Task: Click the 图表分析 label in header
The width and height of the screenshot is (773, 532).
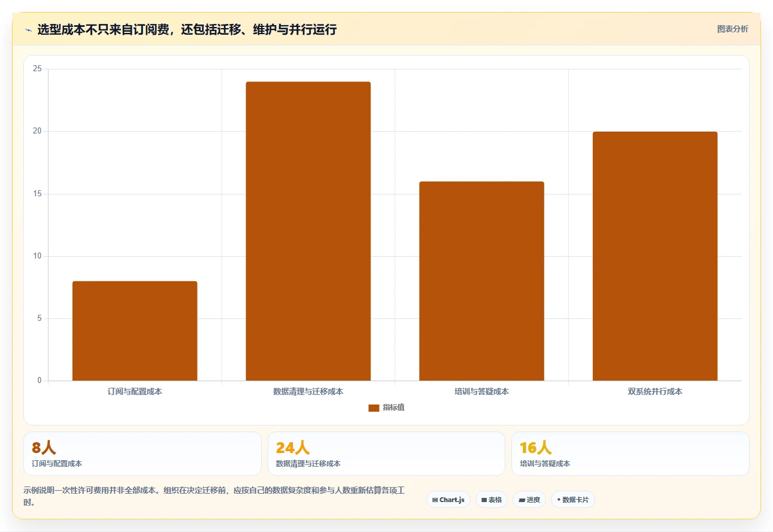Action: [732, 29]
